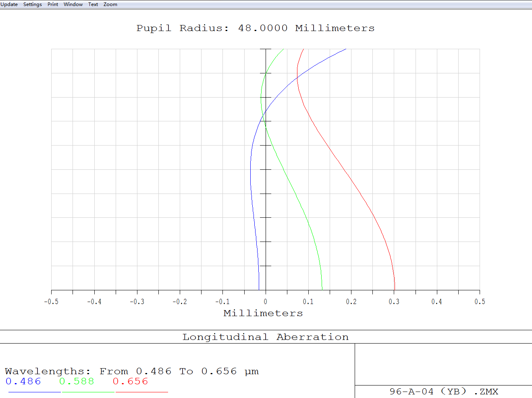
Task: Click the 0.5 tick label on the x-axis
Action: [480, 302]
